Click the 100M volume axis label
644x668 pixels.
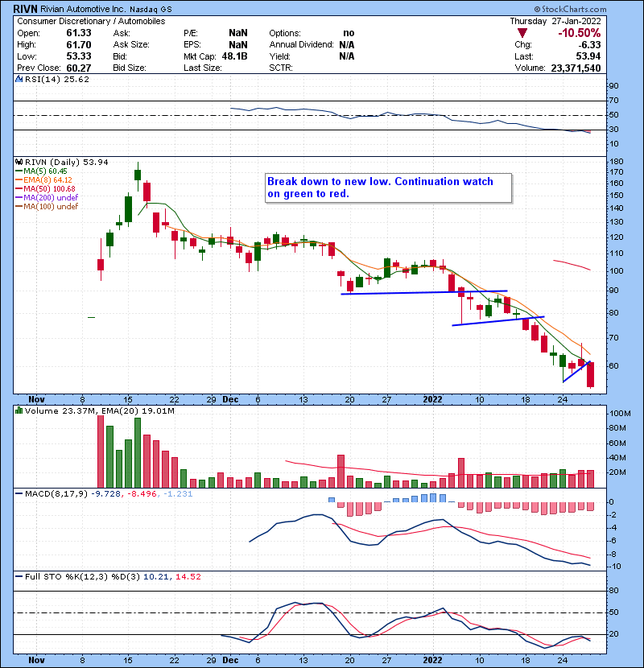point(620,414)
